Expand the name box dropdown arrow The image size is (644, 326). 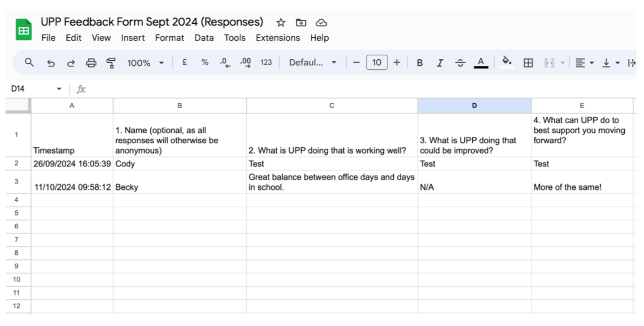[x=59, y=89]
